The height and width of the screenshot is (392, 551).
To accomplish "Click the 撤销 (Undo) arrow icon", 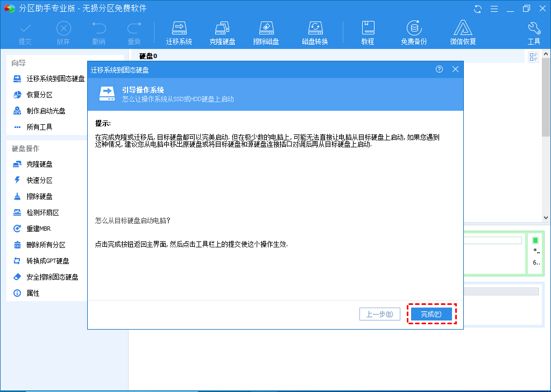I will pos(99,28).
